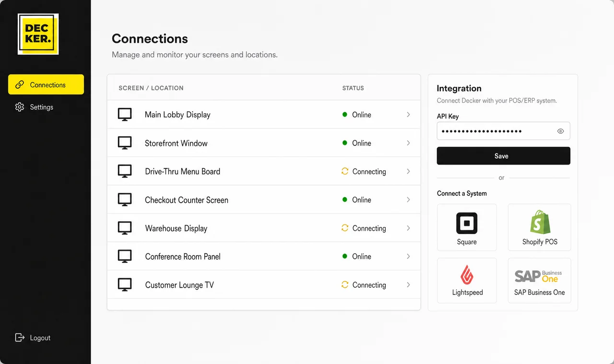Click into the API Key field
The width and height of the screenshot is (614, 364).
503,131
